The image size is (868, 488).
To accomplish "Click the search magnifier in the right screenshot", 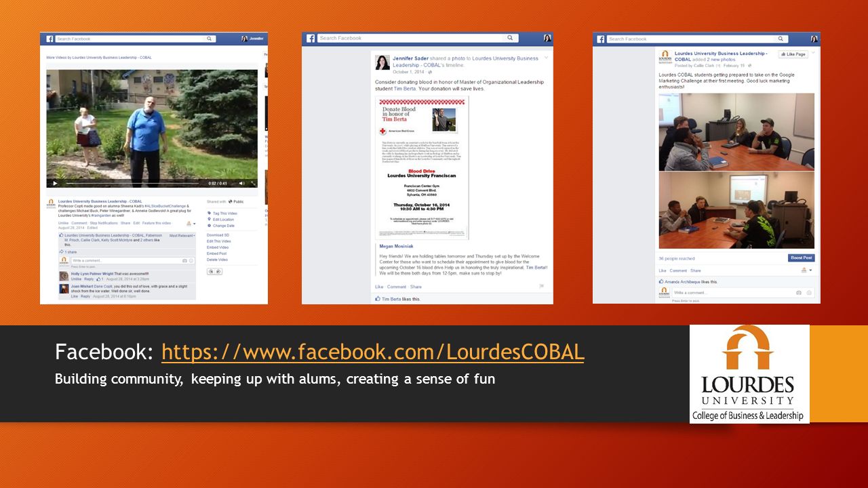I will 781,39.
